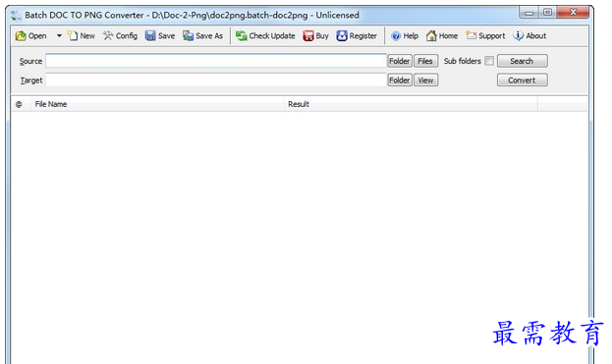Open the Help documentation
This screenshot has height=364, width=612.
tap(405, 36)
